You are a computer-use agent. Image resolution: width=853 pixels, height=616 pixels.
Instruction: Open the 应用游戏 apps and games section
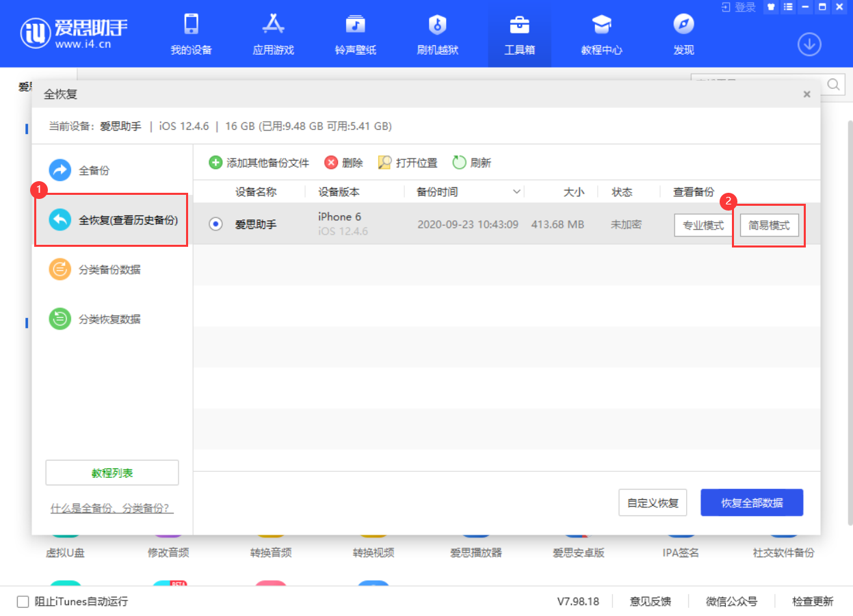tap(272, 33)
